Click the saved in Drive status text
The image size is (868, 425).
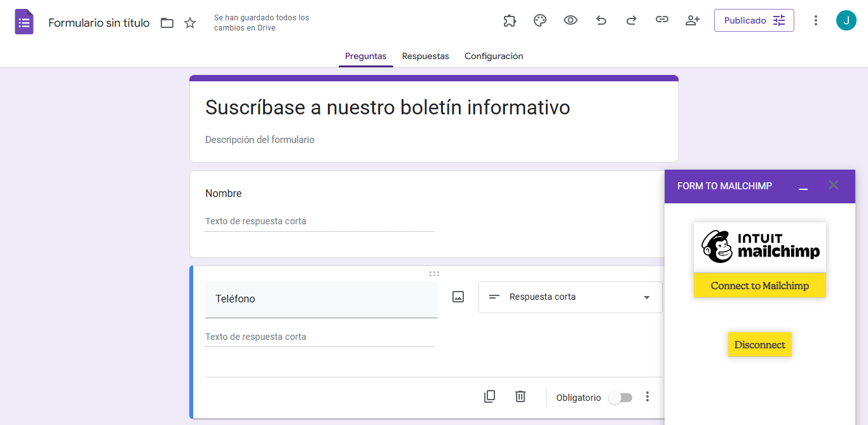click(262, 23)
